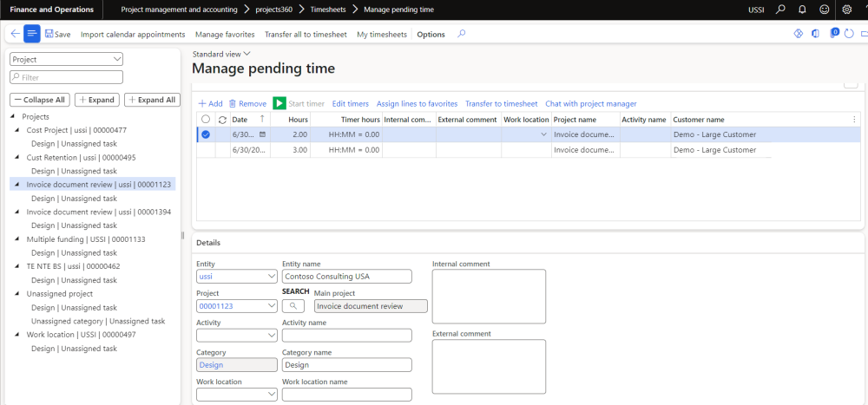
Task: Click Edit timers
Action: 351,103
